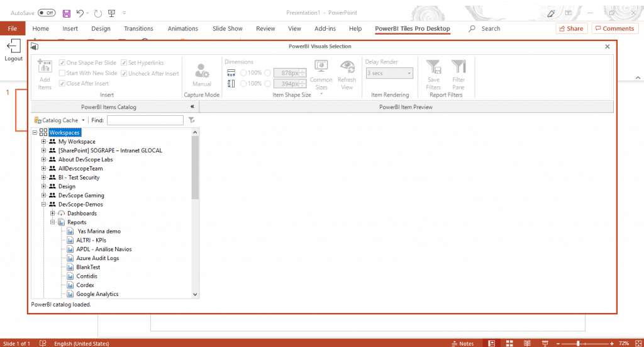Collapse the ribbon chevron
Viewport: 644px width, 347px height.
coord(638,77)
